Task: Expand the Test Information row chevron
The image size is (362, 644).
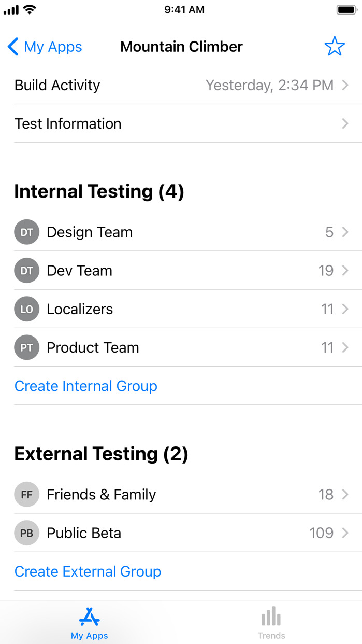Action: point(345,123)
